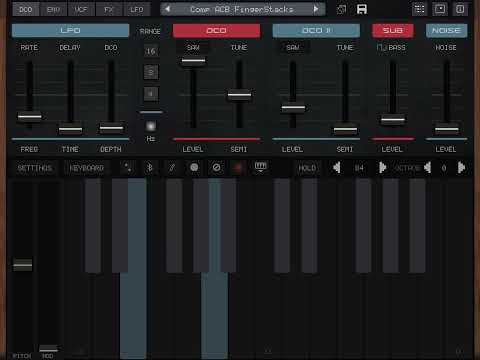Click the PITCH wheel handle
480x360 pixels.
23,265
